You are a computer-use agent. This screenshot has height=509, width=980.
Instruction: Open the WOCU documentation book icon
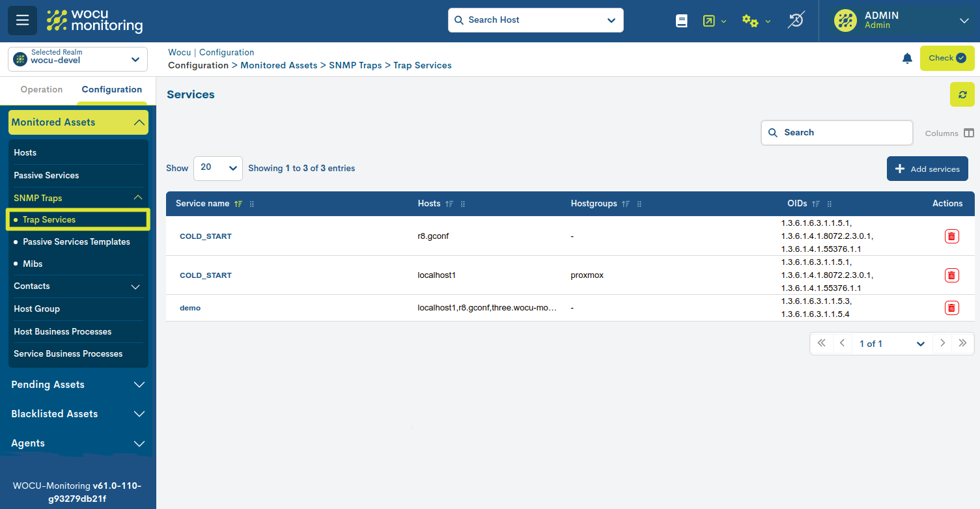(x=681, y=20)
